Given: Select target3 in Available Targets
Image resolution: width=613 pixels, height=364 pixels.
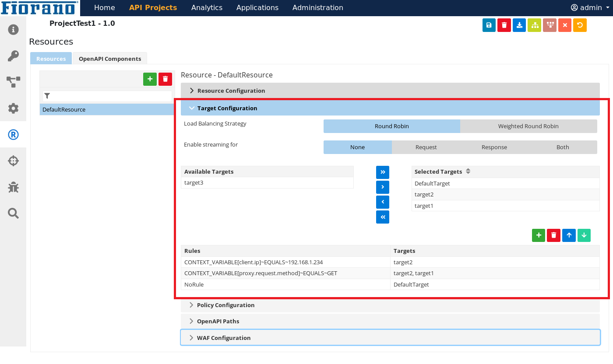Looking at the screenshot, I should [194, 183].
